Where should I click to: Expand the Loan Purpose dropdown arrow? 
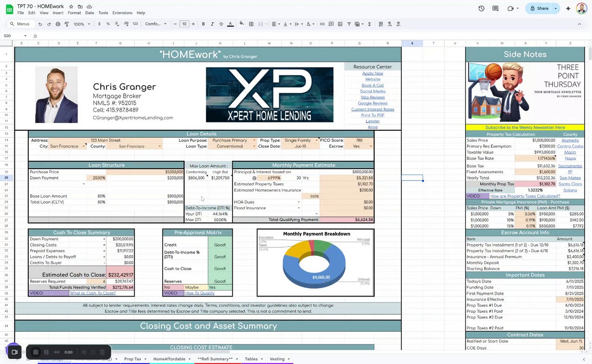click(254, 140)
